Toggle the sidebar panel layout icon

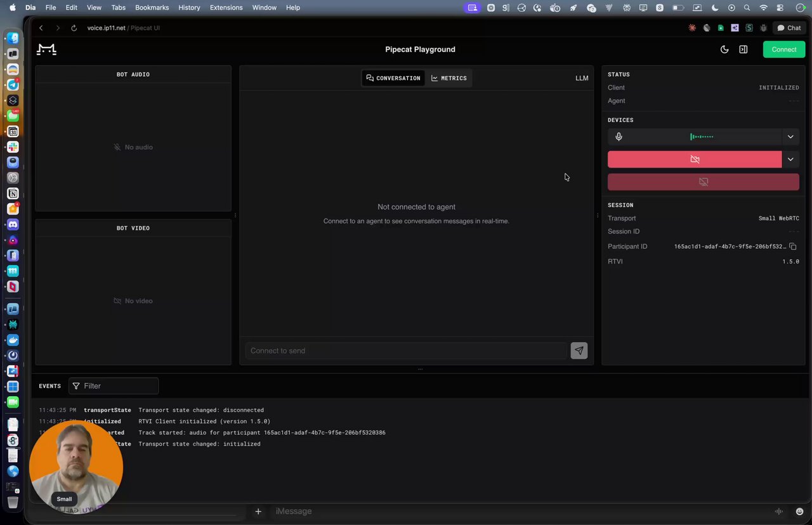coord(743,50)
